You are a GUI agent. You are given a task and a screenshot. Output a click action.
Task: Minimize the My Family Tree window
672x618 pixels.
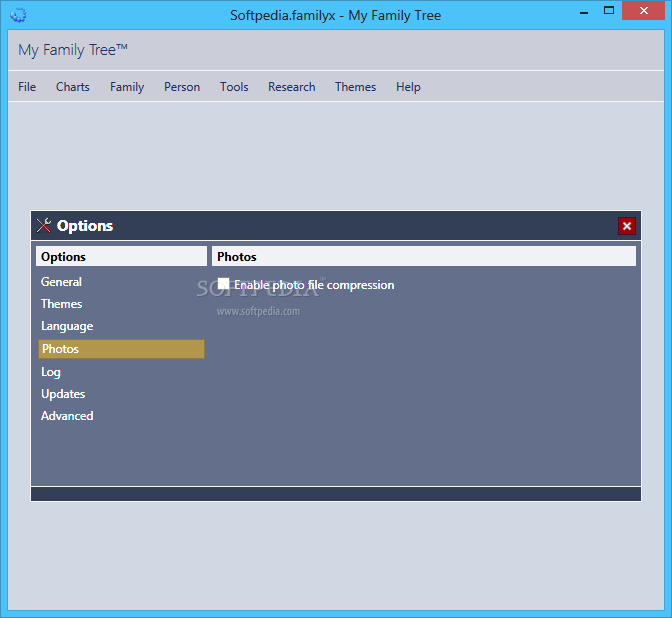584,12
